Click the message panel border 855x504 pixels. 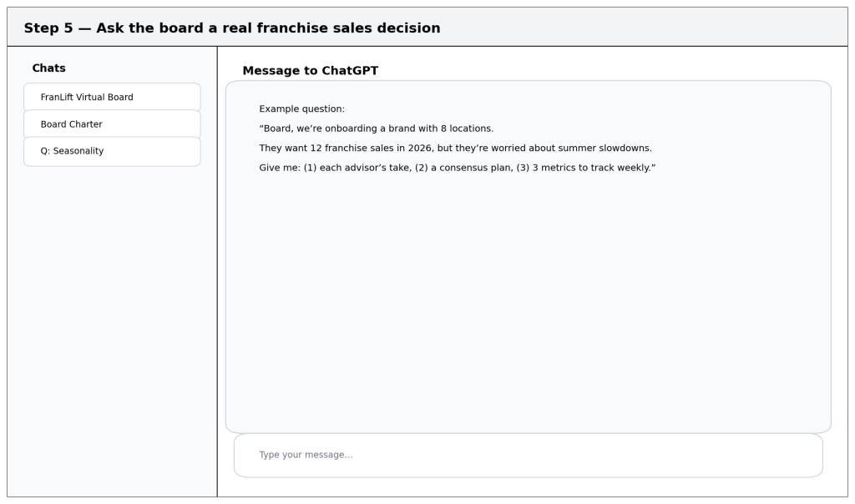[528, 81]
